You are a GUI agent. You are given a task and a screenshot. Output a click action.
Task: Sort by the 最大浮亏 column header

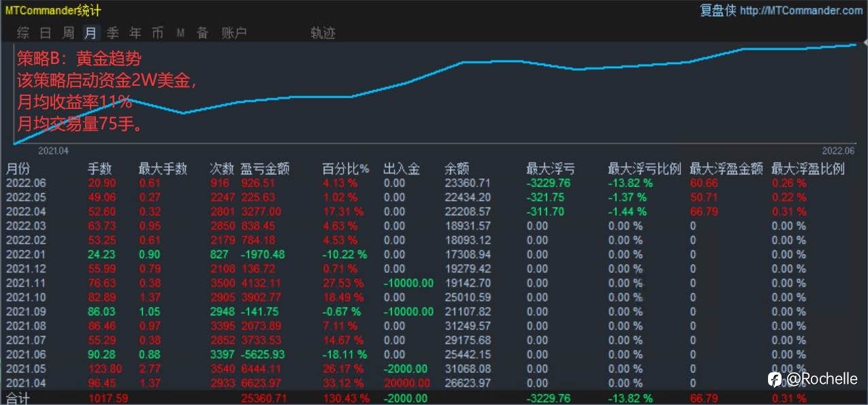click(x=550, y=169)
